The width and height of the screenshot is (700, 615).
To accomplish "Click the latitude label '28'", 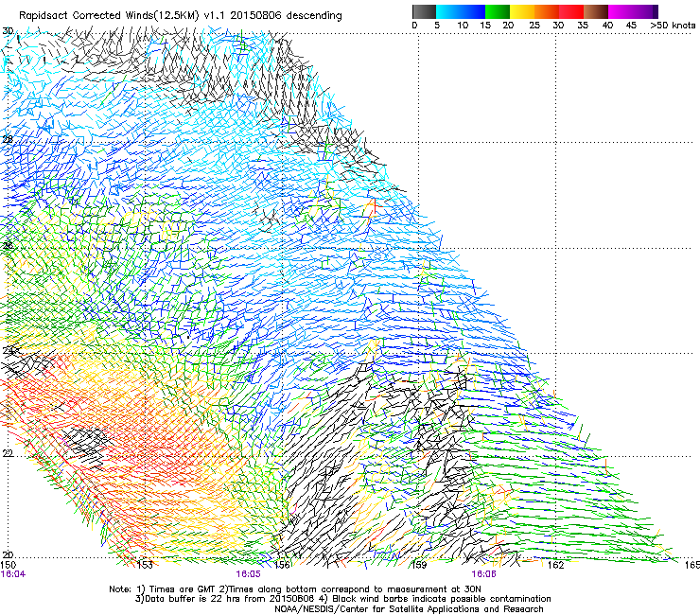I will click(x=8, y=139).
